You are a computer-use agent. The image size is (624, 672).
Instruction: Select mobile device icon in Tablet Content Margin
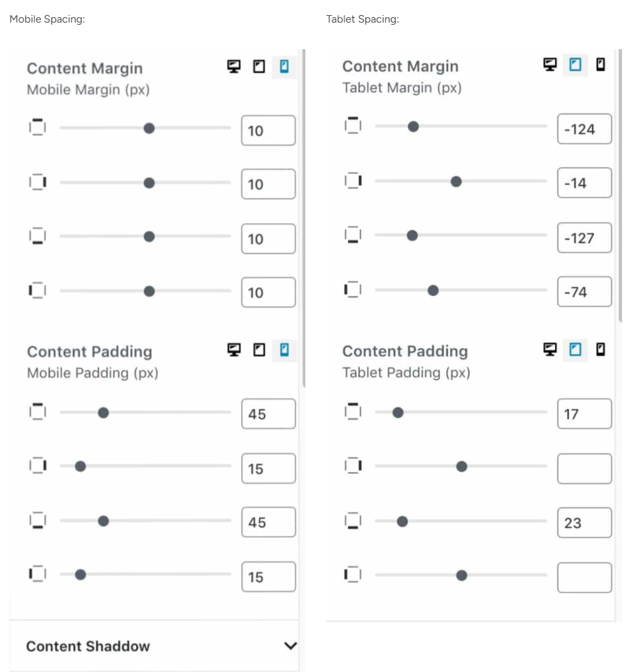(601, 64)
